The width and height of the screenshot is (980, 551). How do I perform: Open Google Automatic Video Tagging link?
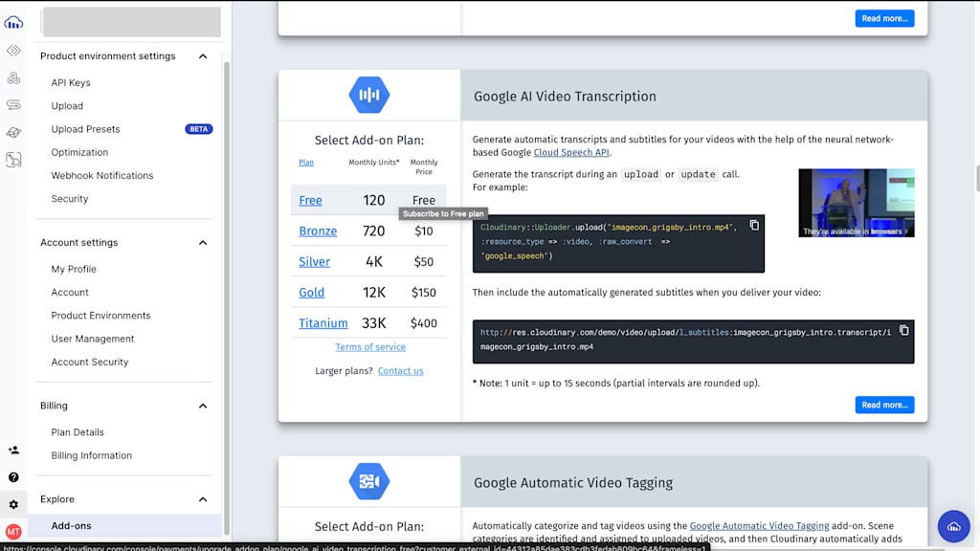click(x=759, y=526)
